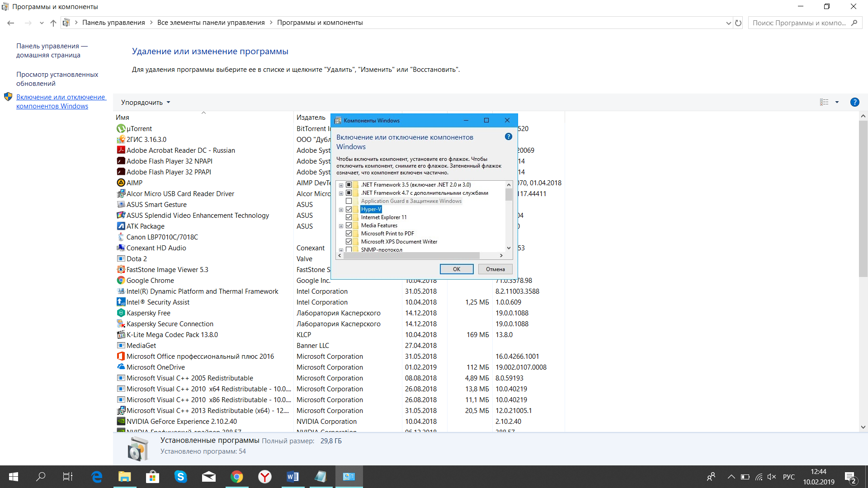Open File Explorer from the taskbar

[x=125, y=477]
